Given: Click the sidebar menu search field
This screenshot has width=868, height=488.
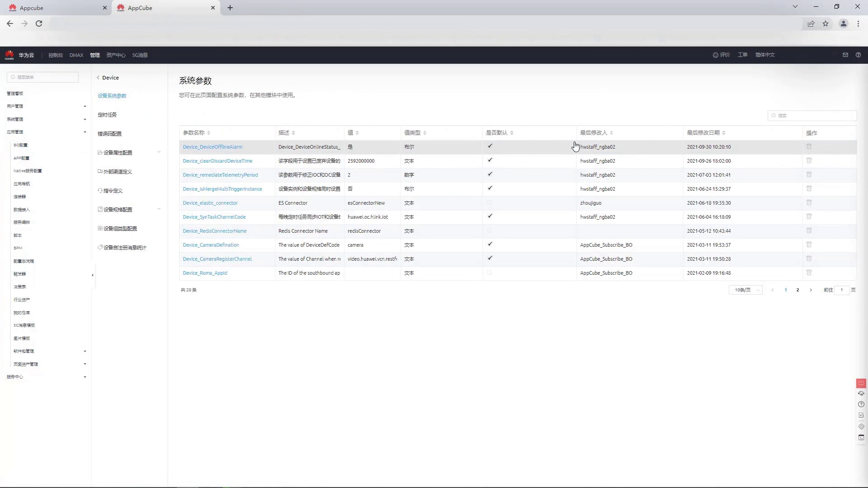Looking at the screenshot, I should (x=42, y=77).
